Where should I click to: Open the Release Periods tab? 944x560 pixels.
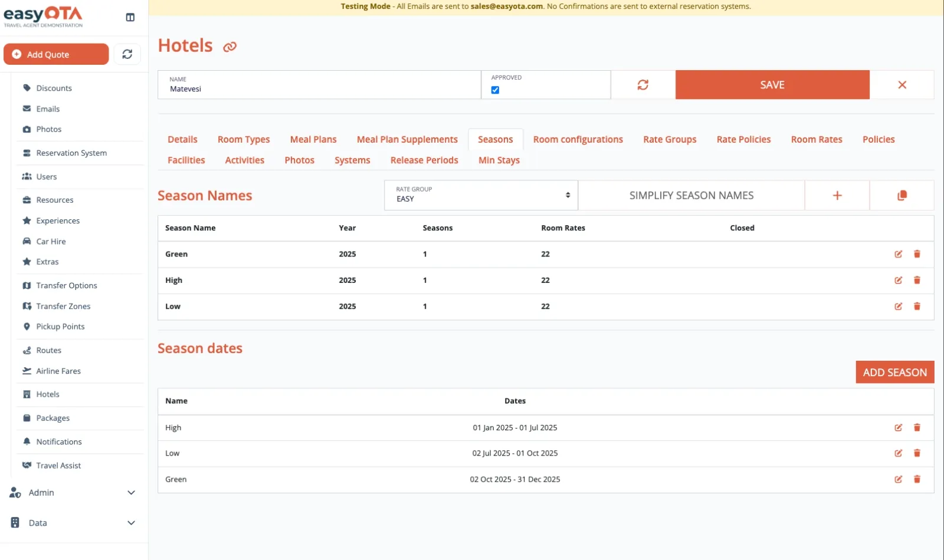(x=424, y=160)
